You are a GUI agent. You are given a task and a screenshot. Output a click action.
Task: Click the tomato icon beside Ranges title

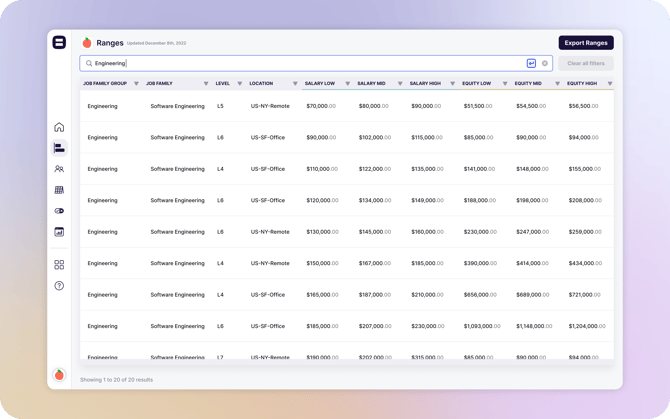87,43
